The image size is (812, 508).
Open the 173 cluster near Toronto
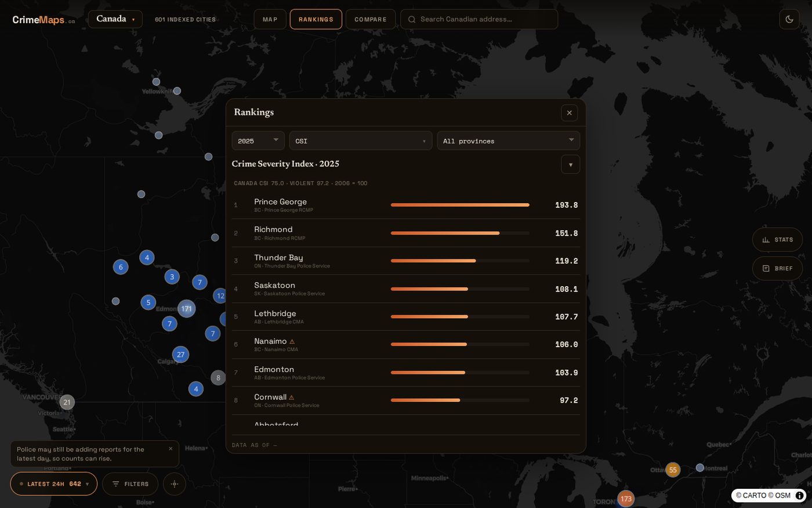click(626, 499)
